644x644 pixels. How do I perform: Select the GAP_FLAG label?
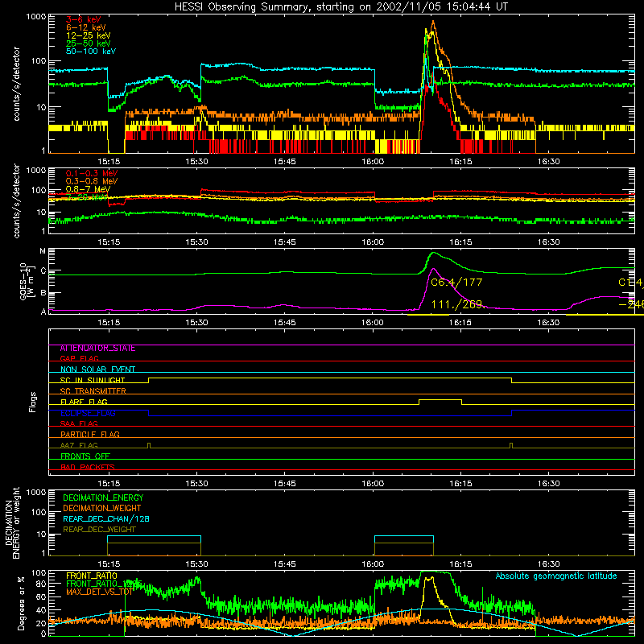pyautogui.click(x=79, y=358)
